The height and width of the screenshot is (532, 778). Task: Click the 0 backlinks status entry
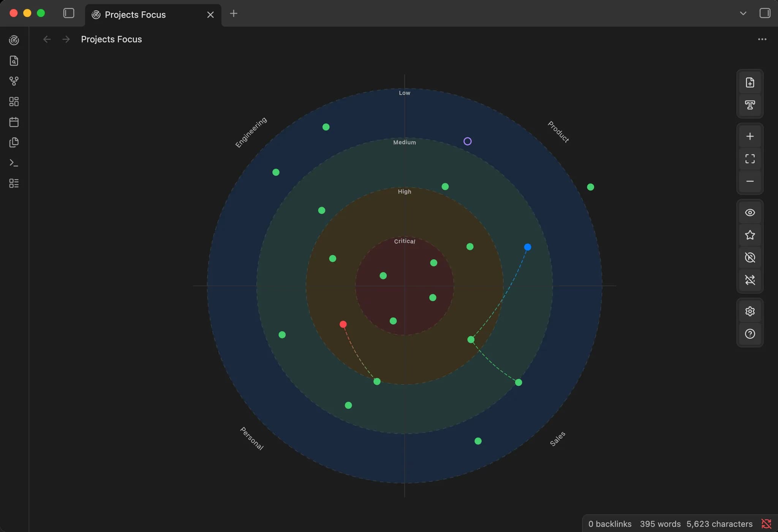(610, 524)
